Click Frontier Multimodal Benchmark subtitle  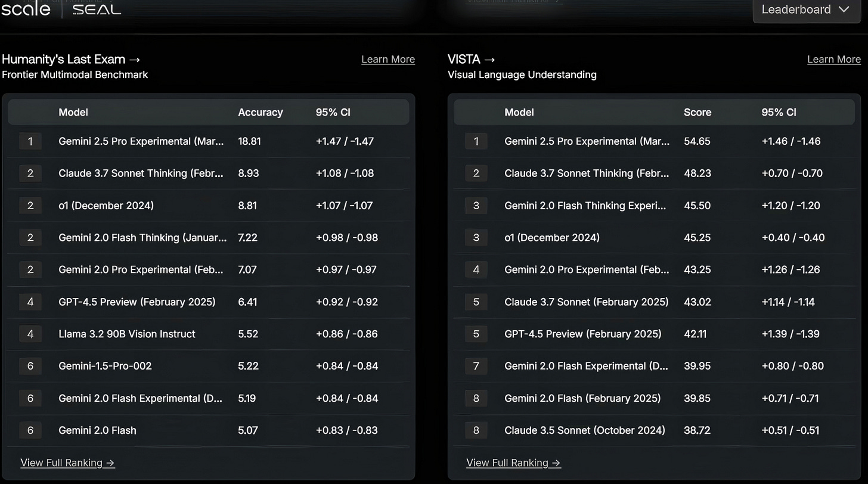coord(75,75)
